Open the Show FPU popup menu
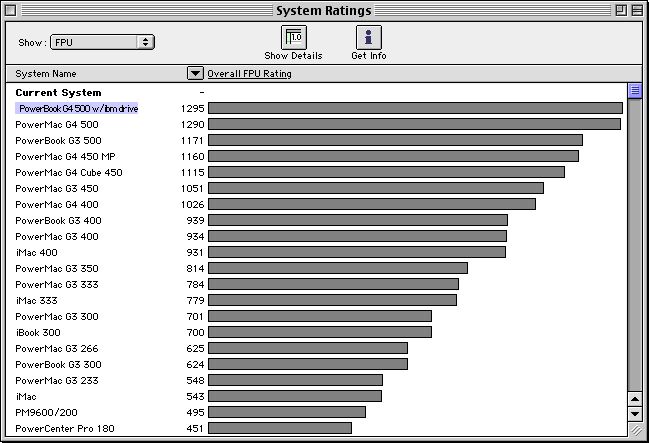The width and height of the screenshot is (649, 443). pos(102,42)
